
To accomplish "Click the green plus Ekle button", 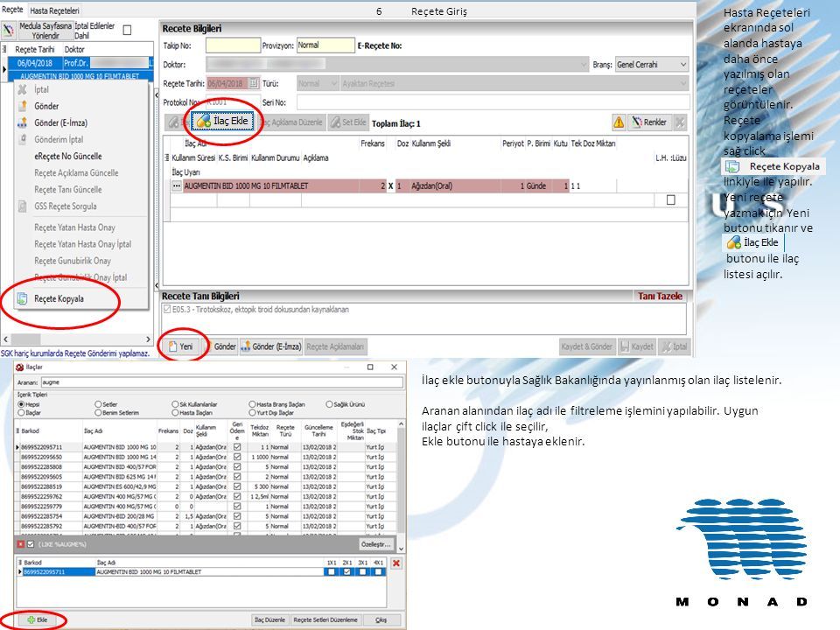I will point(37,619).
